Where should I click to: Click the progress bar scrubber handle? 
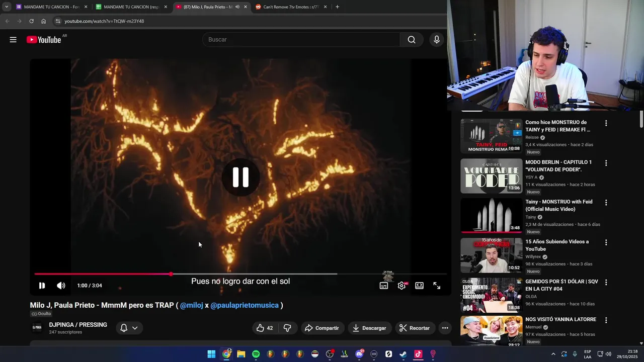(171, 274)
